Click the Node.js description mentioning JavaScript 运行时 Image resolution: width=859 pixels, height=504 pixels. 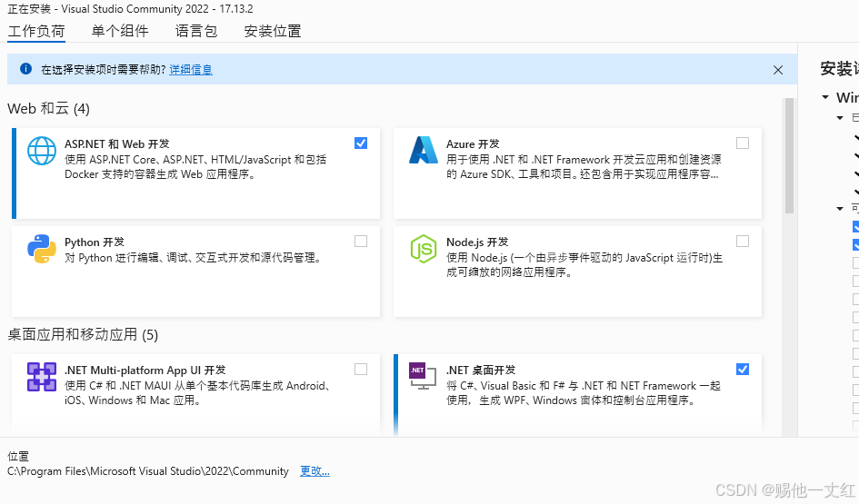[x=584, y=265]
